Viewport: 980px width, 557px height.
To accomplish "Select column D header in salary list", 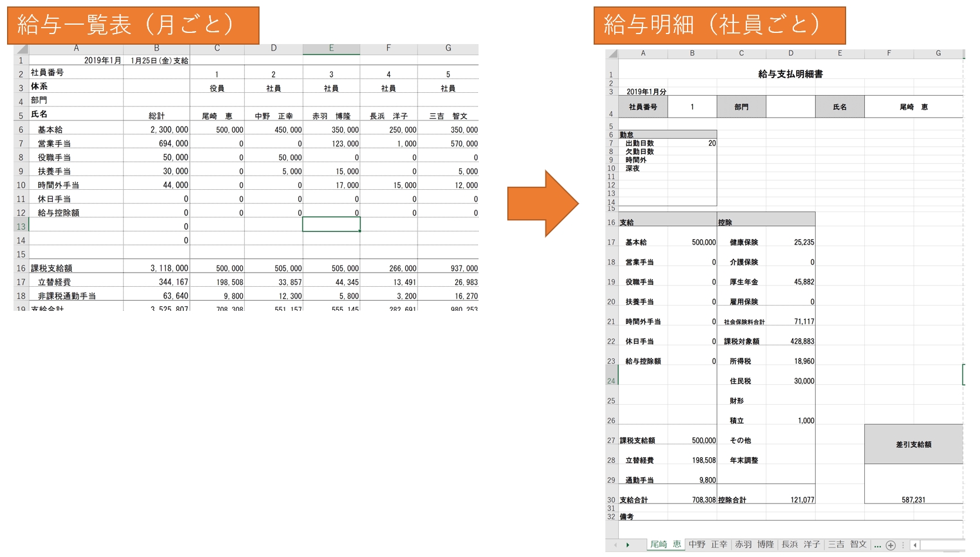I will pyautogui.click(x=274, y=49).
